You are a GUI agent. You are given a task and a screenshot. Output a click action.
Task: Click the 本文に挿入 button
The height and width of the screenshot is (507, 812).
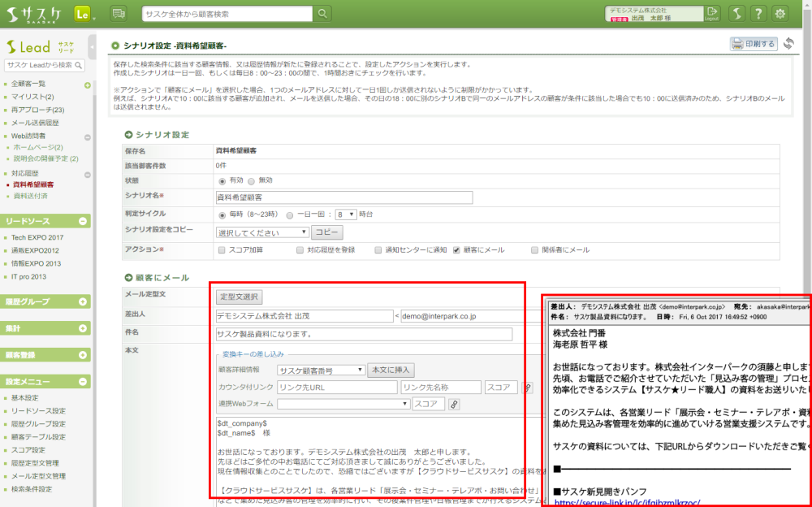click(x=391, y=370)
